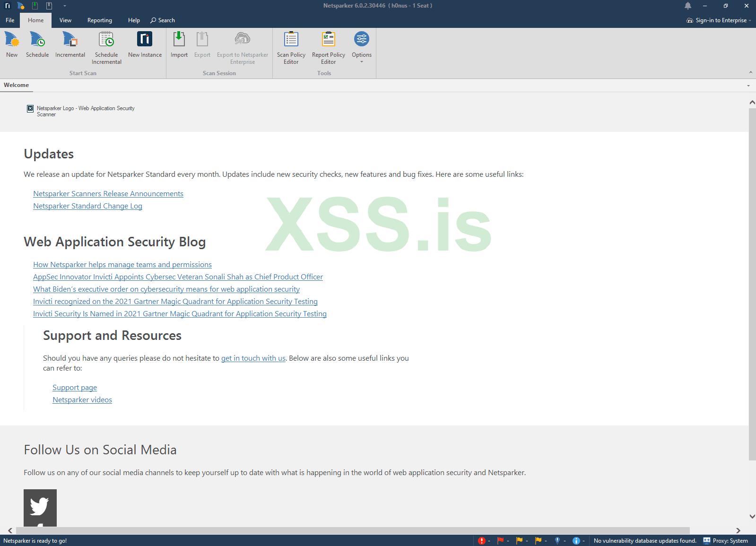The width and height of the screenshot is (756, 546).
Task: Click the broken Netsparker Logo image icon
Action: [30, 108]
